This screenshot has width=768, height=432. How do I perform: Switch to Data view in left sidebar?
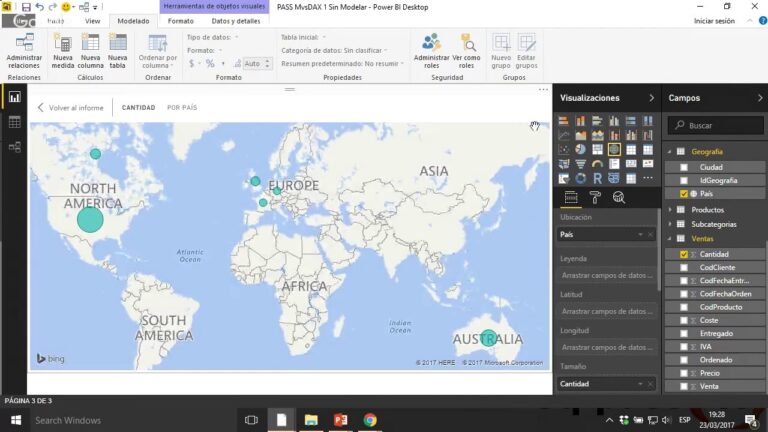(15, 122)
